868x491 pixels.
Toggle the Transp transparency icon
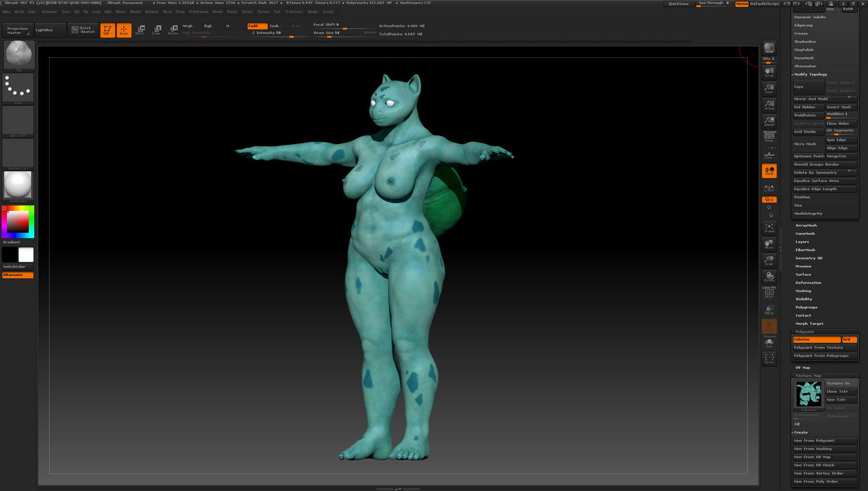point(769,310)
